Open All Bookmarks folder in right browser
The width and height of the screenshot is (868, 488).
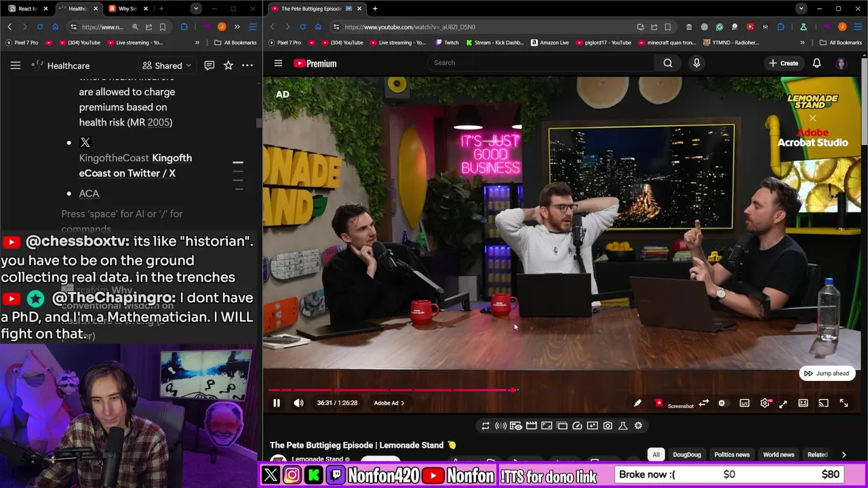(840, 43)
